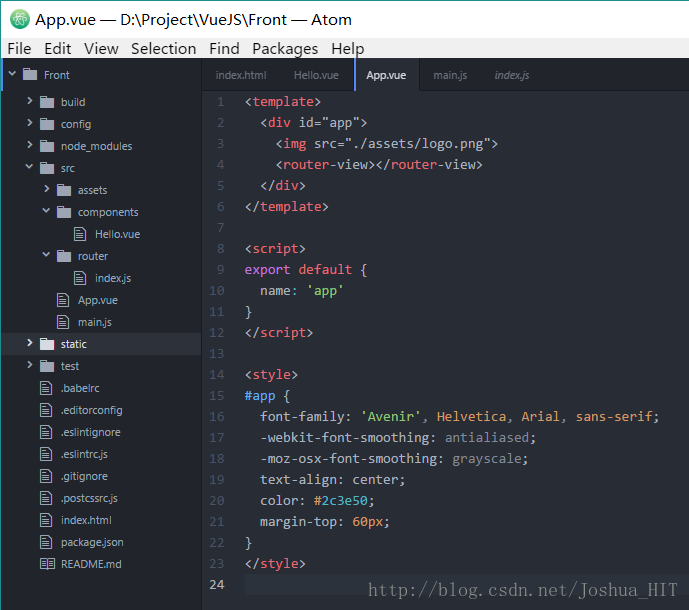689x610 pixels.
Task: Open the .eslintrc.js file
Action: pos(84,454)
